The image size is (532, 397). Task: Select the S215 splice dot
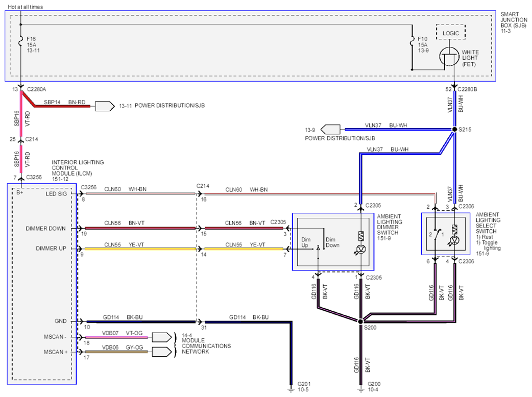pos(454,129)
